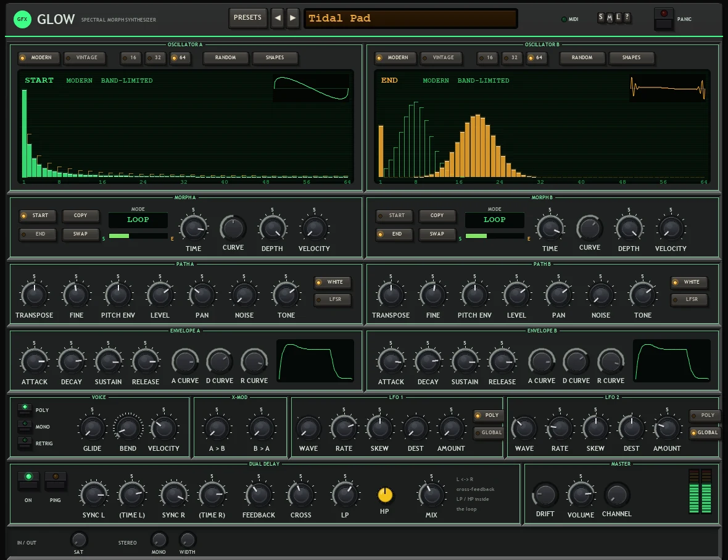Select the Start spectrum in Morph B
The height and width of the screenshot is (560, 728).
click(394, 216)
